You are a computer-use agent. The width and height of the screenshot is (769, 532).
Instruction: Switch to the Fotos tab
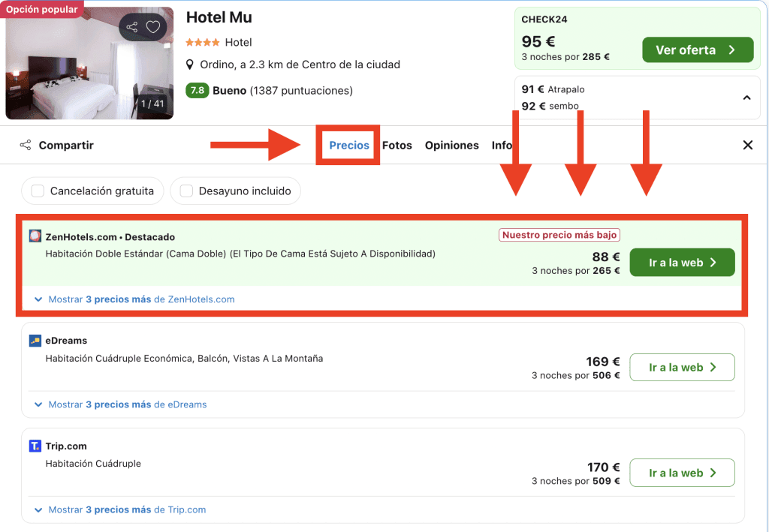point(397,146)
